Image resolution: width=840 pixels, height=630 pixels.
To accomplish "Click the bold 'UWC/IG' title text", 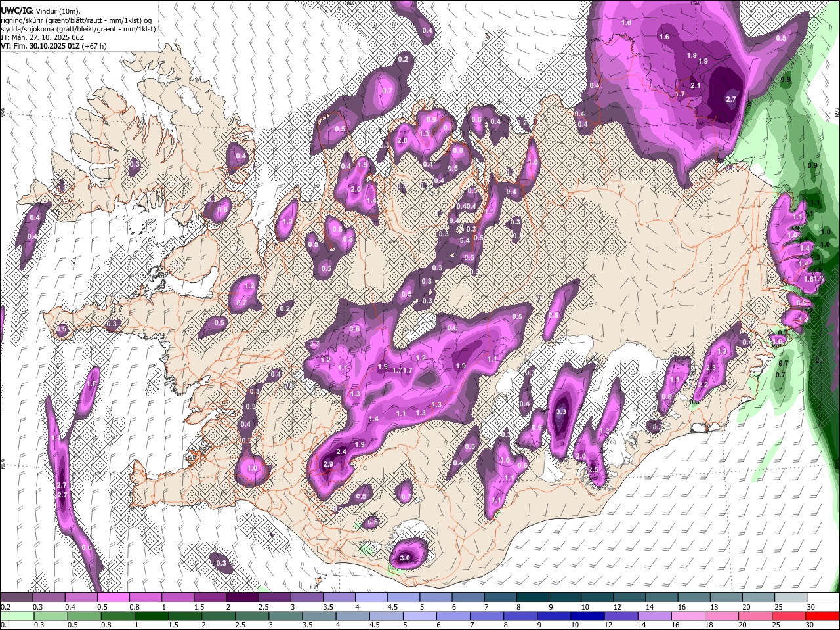I will click(x=16, y=10).
